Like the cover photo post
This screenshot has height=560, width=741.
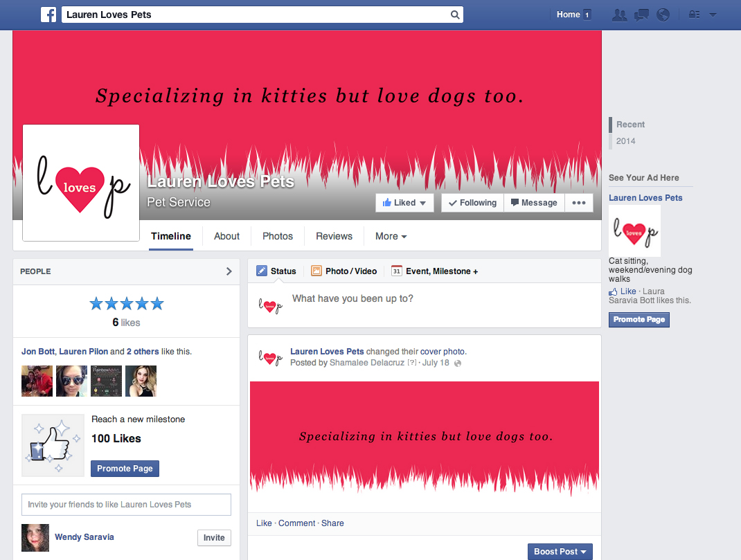[x=264, y=523]
